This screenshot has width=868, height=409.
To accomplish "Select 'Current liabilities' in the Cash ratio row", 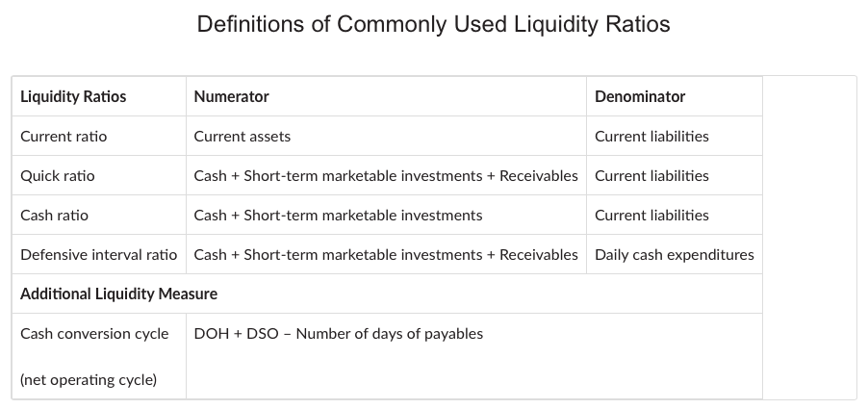I will 651,216.
